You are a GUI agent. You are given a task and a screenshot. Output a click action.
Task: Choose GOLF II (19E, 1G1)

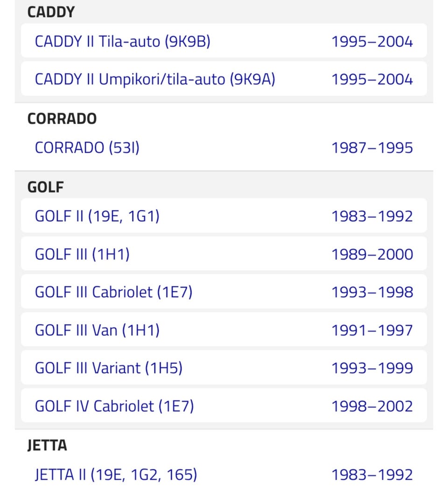[97, 216]
